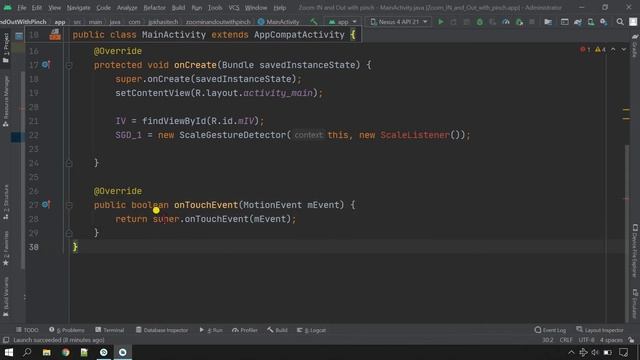Toggle the Gradle tool window on right
This screenshot has width=640, height=360.
coord(635,46)
